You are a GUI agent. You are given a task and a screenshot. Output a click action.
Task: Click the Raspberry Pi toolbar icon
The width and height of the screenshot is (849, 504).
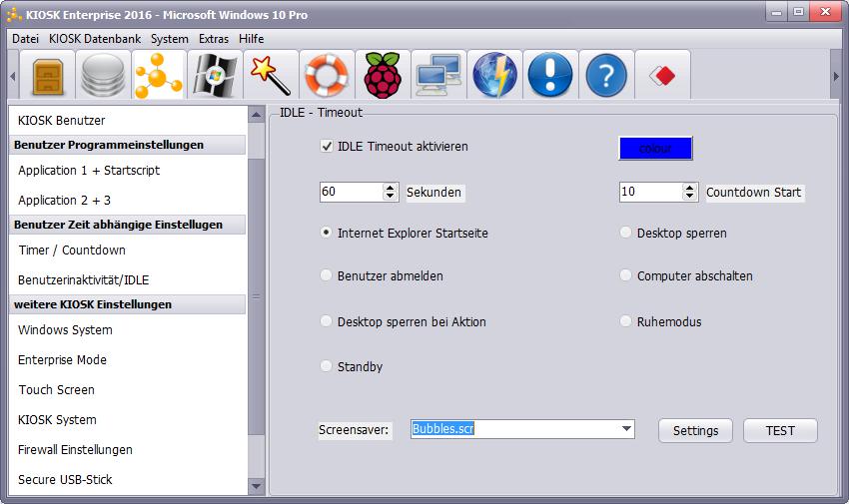(383, 76)
